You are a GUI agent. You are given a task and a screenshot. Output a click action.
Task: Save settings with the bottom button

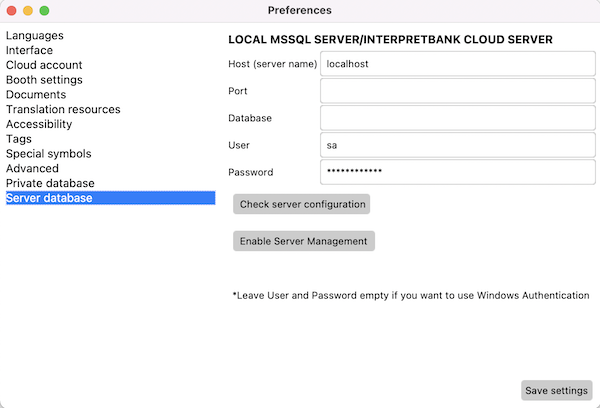point(557,390)
